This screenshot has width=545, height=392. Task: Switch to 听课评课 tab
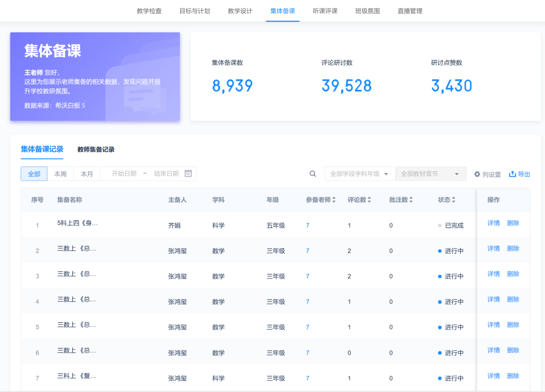(325, 11)
